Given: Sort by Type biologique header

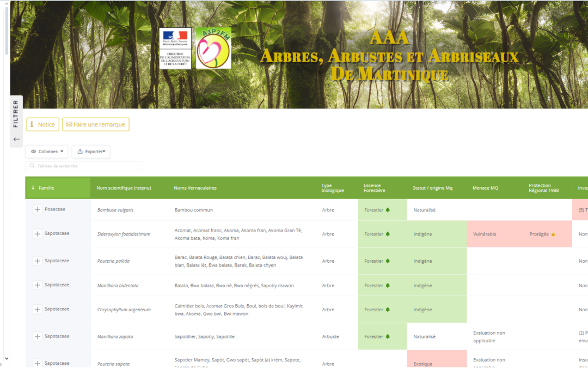Looking at the screenshot, I should pos(333,188).
